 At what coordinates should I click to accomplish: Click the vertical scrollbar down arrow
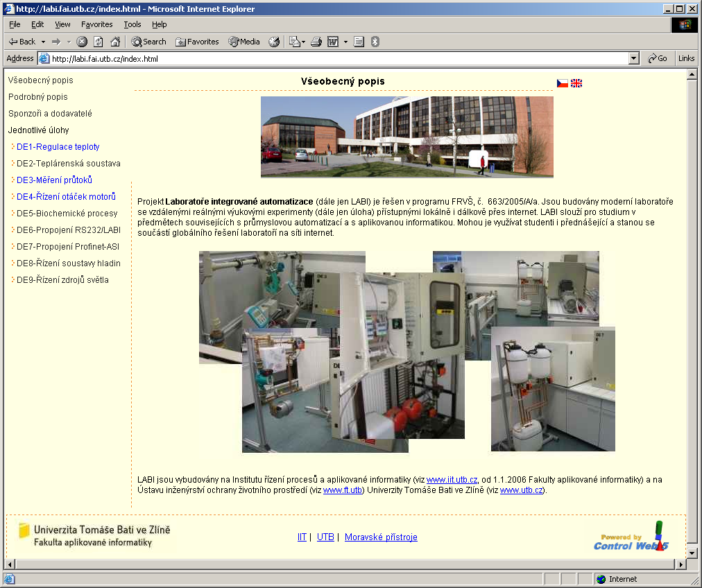coord(692,553)
